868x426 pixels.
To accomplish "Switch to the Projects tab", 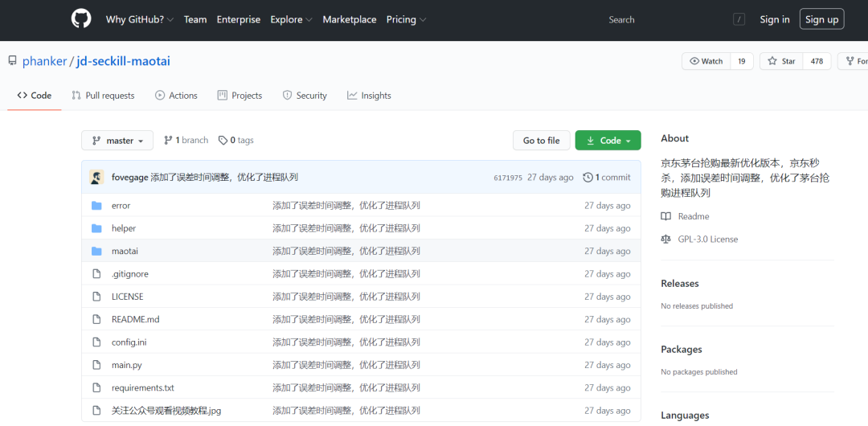I will 240,96.
